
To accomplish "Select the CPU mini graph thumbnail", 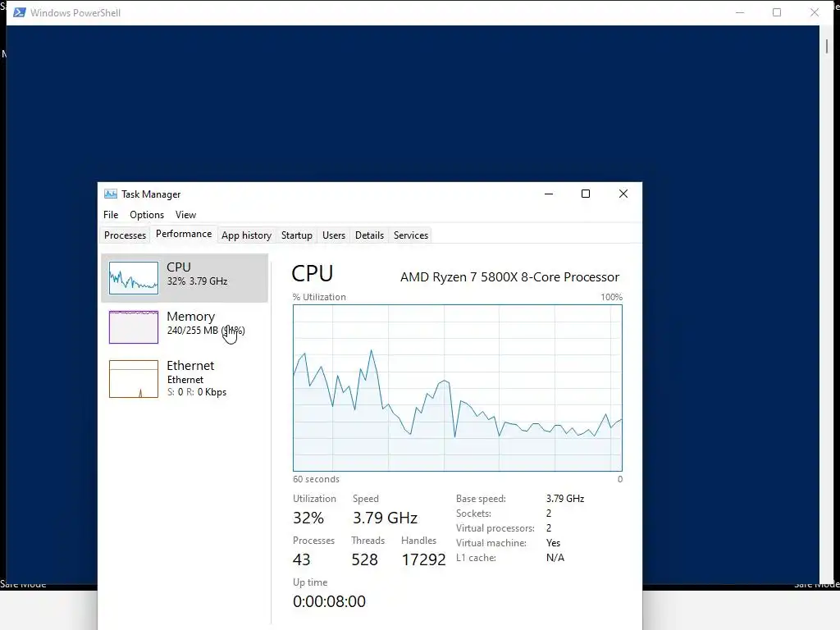I will [x=134, y=278].
